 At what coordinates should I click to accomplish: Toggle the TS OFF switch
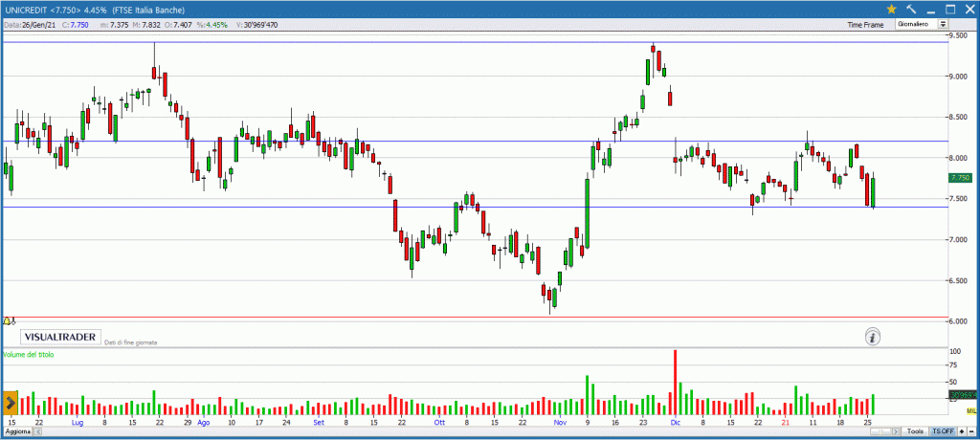pyautogui.click(x=943, y=431)
